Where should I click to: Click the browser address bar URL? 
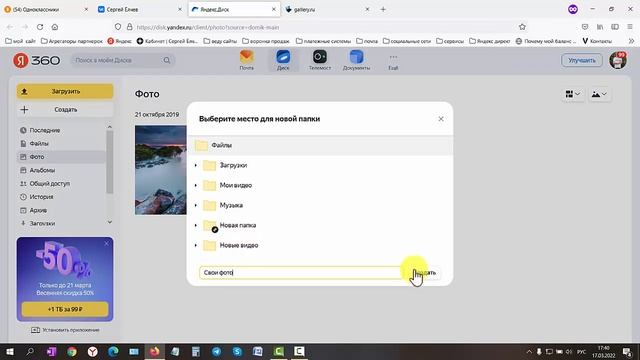tap(208, 27)
